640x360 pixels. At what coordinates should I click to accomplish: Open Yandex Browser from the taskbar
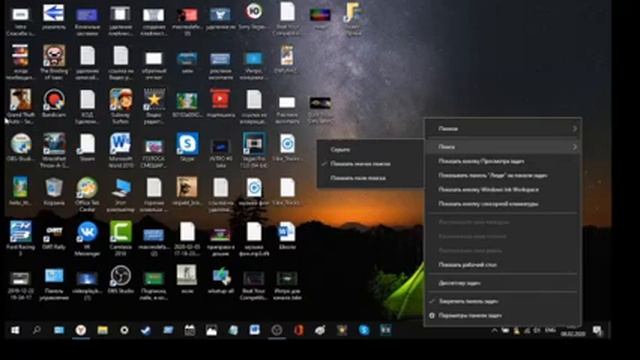tap(81, 330)
